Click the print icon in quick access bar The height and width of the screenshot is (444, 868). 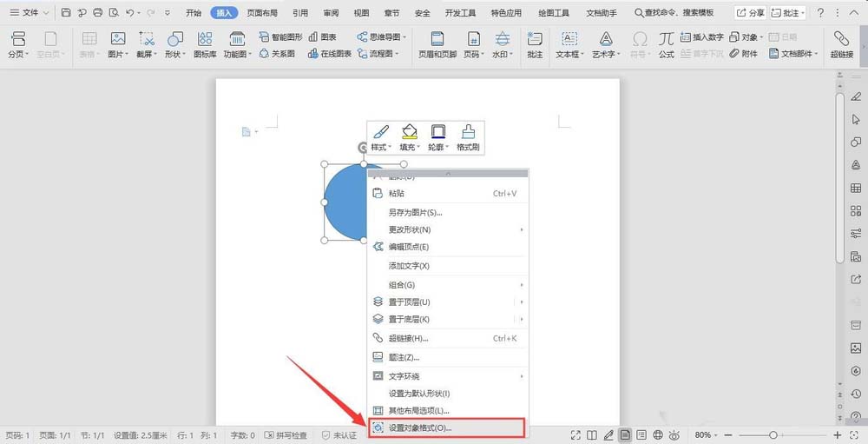click(x=98, y=12)
